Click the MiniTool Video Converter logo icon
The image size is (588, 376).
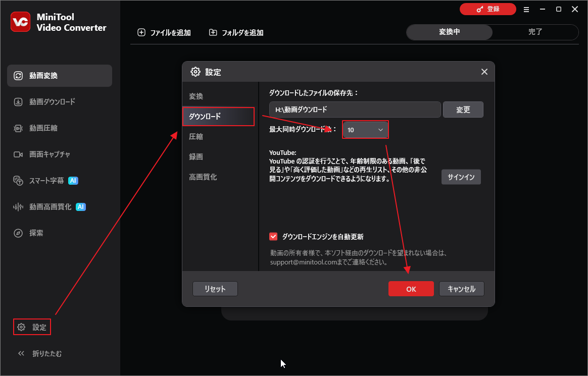20,22
